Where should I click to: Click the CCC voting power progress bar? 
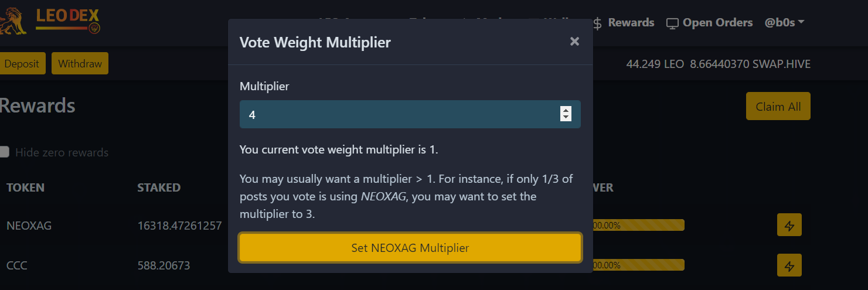click(x=638, y=265)
